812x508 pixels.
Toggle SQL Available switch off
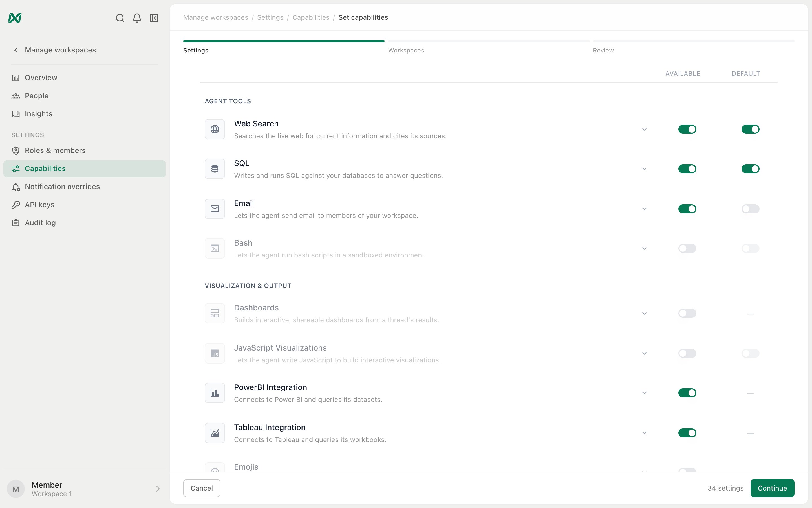(687, 169)
